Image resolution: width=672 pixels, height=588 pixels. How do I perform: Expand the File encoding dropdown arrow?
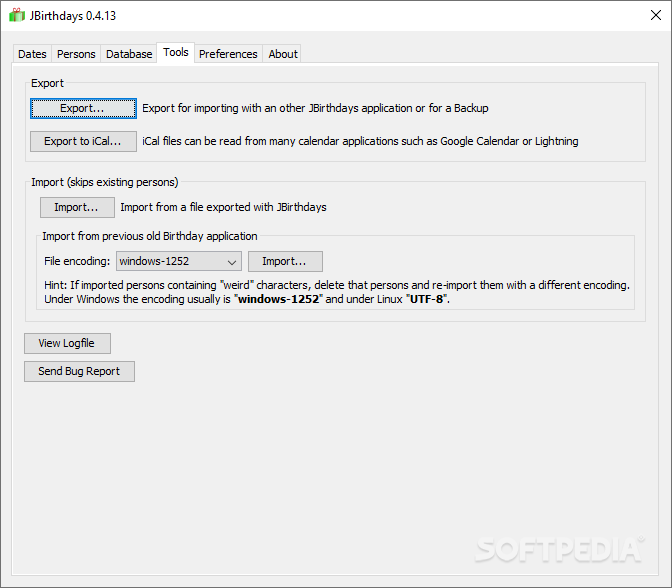pyautogui.click(x=232, y=262)
